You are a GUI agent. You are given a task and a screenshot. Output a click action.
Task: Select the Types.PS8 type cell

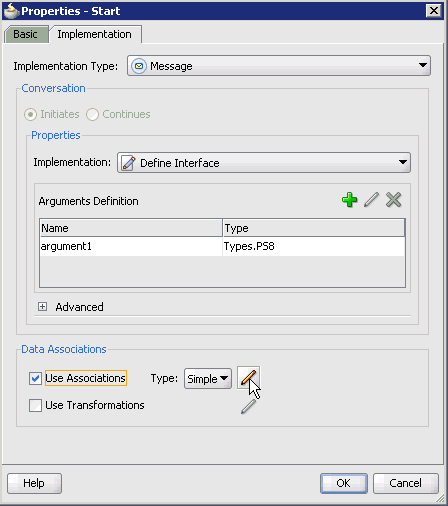tap(314, 246)
